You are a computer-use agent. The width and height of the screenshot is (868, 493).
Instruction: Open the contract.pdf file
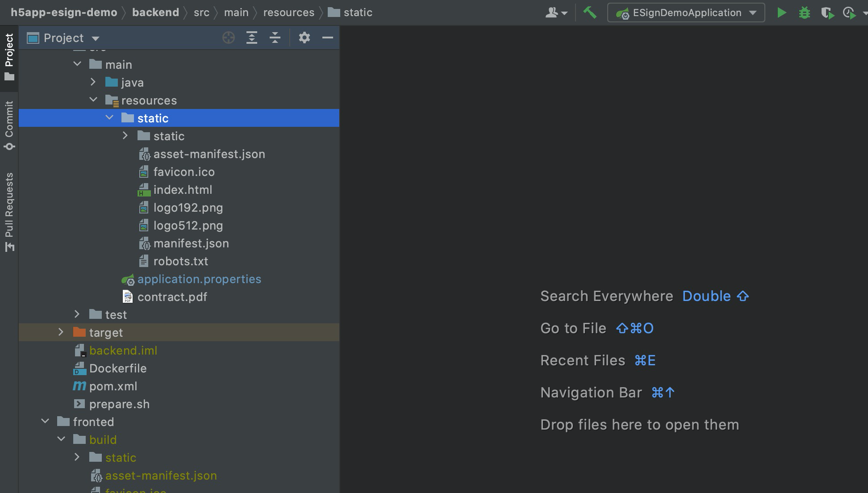[172, 297]
